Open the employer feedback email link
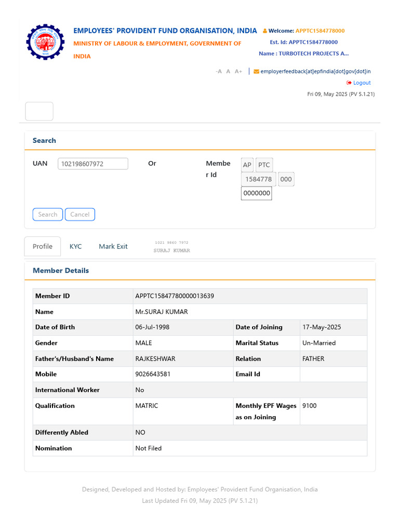 (x=315, y=72)
